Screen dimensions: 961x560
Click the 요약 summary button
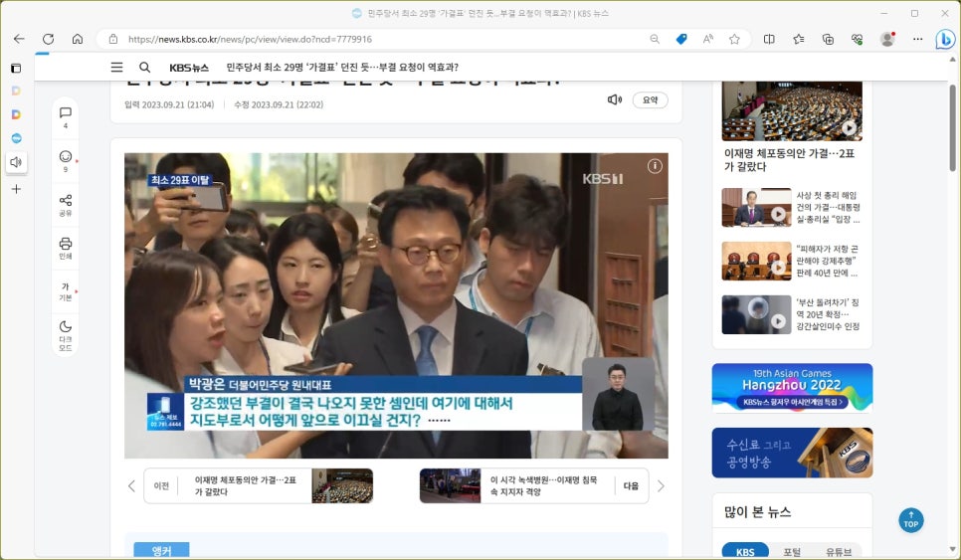coord(651,99)
